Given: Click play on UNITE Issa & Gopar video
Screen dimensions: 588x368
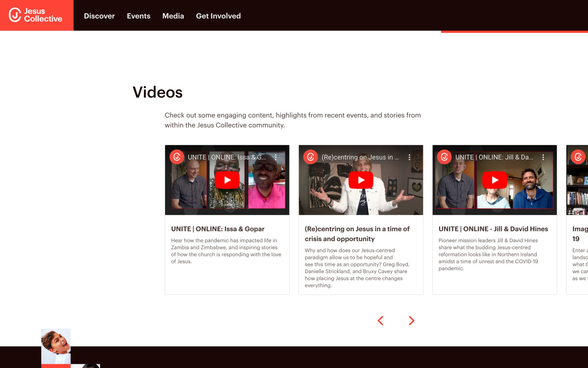Looking at the screenshot, I should (x=227, y=180).
